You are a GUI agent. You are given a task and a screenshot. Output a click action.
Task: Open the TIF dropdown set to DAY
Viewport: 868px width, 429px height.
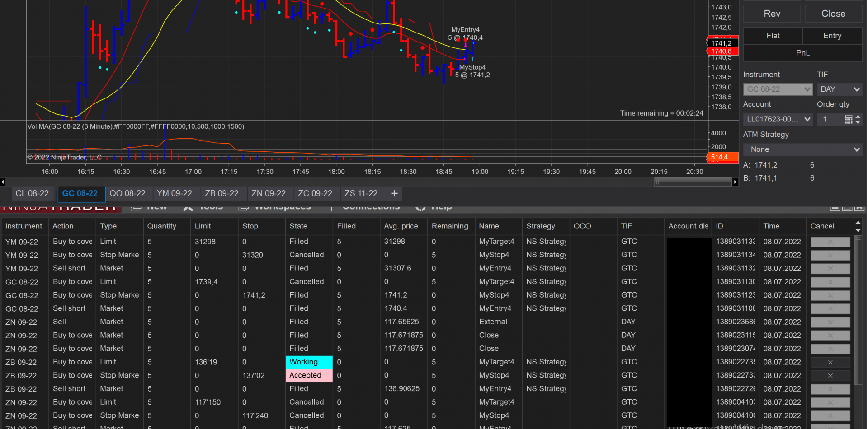pyautogui.click(x=840, y=89)
